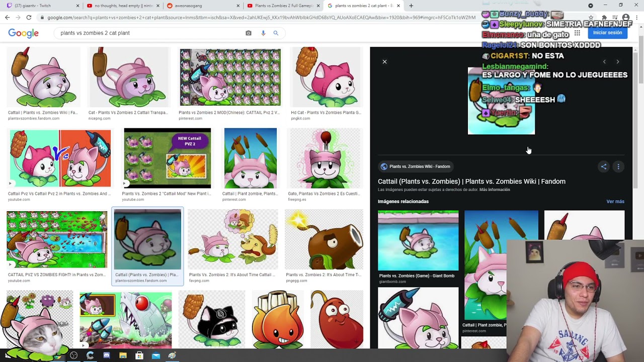Click the 'Ver más' link
The height and width of the screenshot is (362, 644).
coord(615,202)
